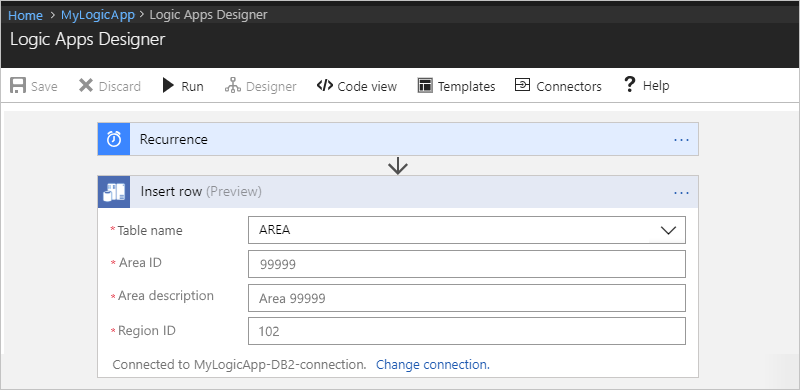The height and width of the screenshot is (390, 800).
Task: Click the Area ID field label
Action: [x=140, y=263]
